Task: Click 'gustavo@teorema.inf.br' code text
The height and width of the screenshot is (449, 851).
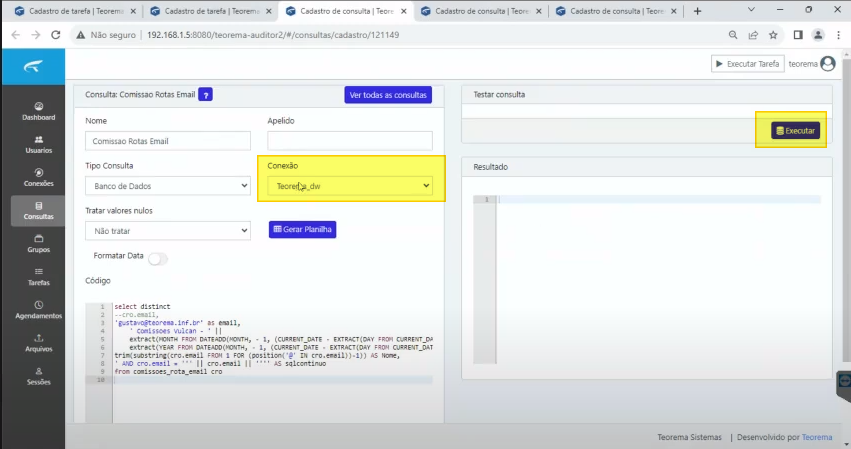Action: [x=158, y=323]
